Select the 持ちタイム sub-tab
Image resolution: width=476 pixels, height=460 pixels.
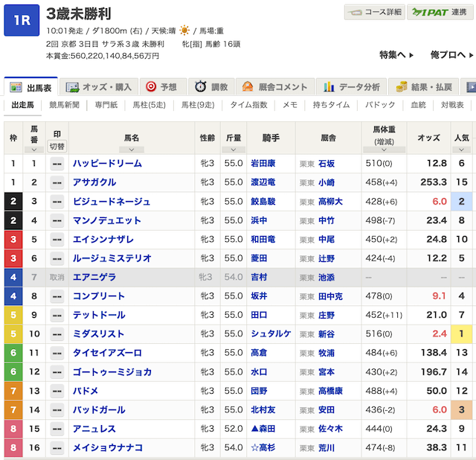(331, 105)
